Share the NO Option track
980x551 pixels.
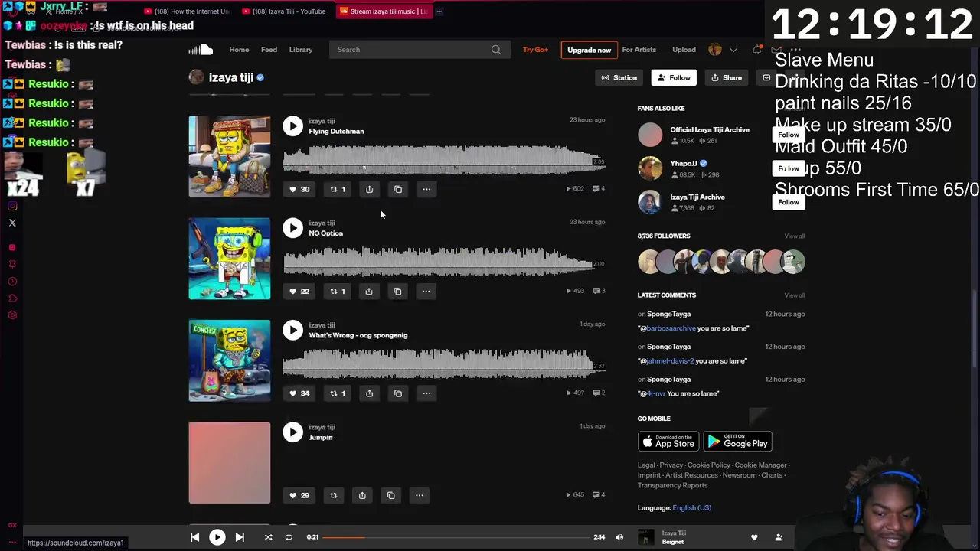(x=369, y=291)
